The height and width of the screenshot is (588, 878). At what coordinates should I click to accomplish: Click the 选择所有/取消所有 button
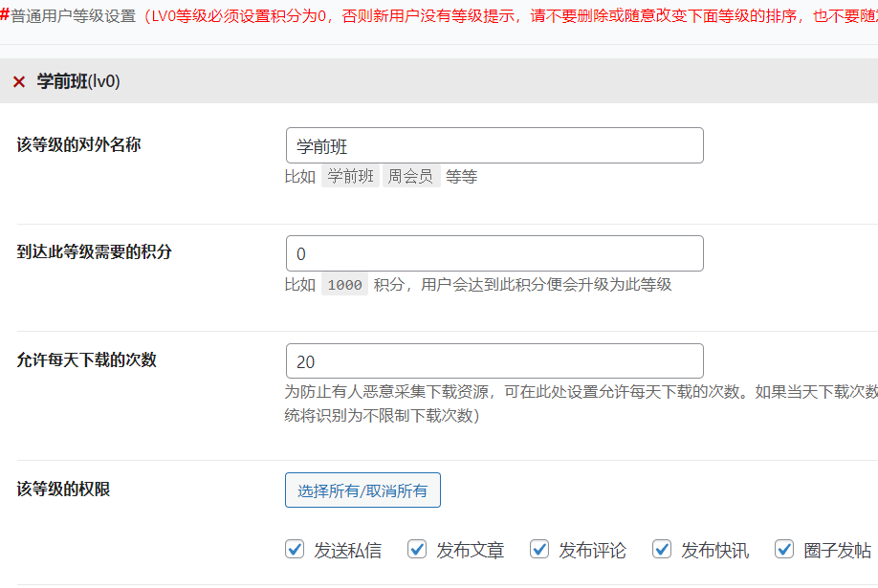362,490
